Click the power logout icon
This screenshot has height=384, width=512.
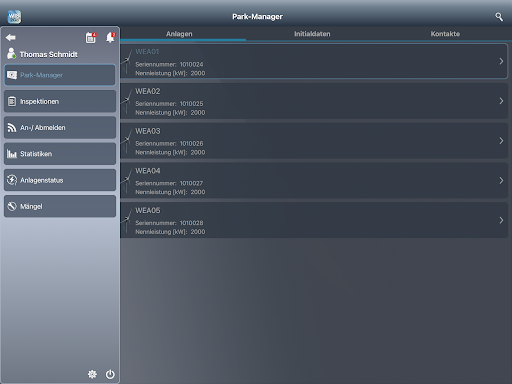(110, 374)
